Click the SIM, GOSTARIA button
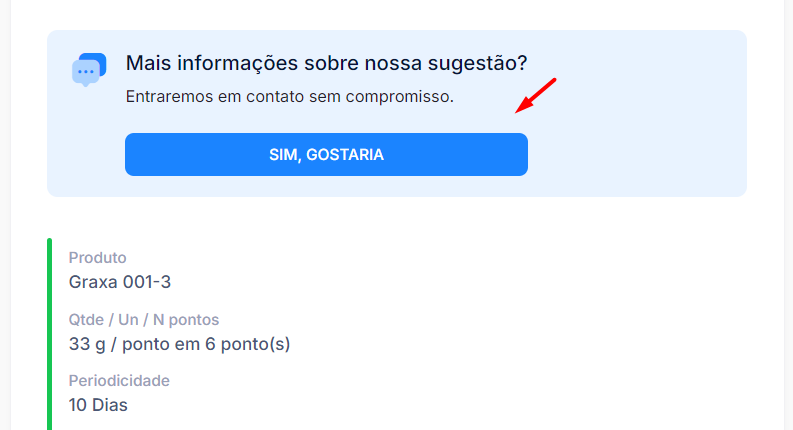Screen dimensions: 793x430 point(326,154)
